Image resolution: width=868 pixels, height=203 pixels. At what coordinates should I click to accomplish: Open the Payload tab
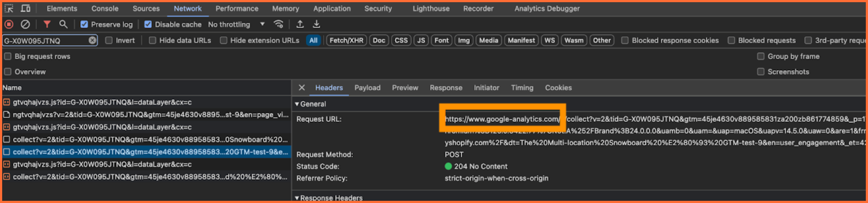(367, 88)
